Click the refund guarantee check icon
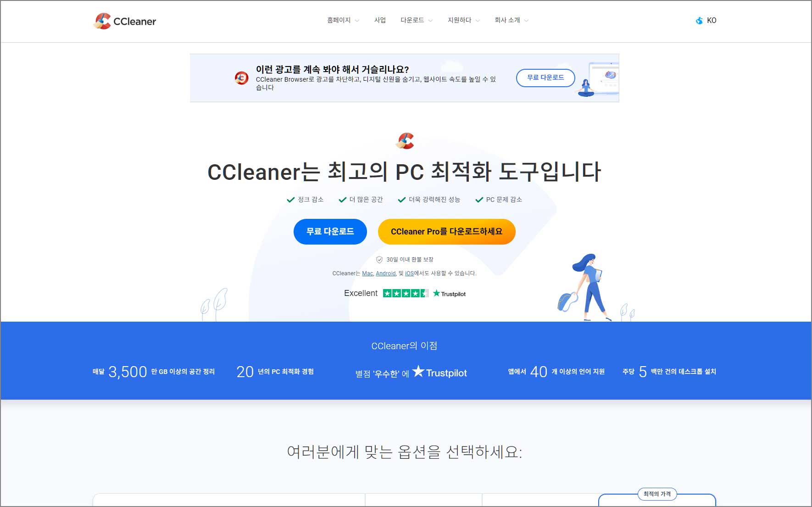 click(x=379, y=259)
